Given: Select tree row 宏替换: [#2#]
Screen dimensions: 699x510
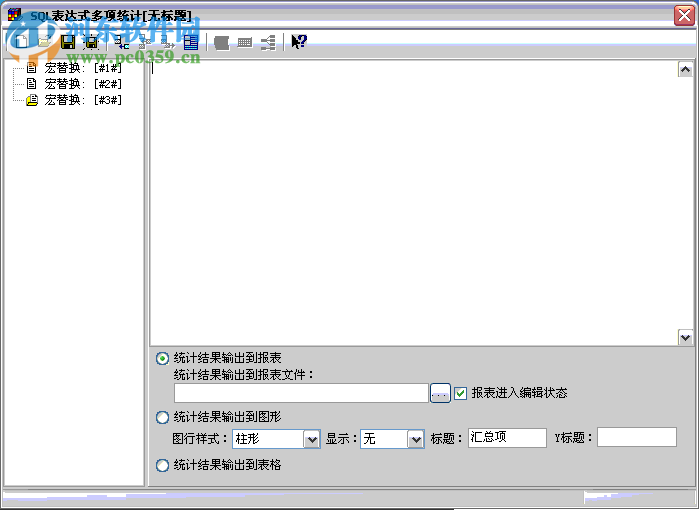Looking at the screenshot, I should (83, 84).
